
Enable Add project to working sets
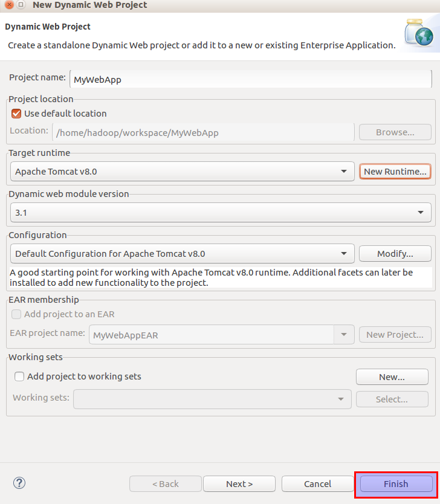pos(19,376)
